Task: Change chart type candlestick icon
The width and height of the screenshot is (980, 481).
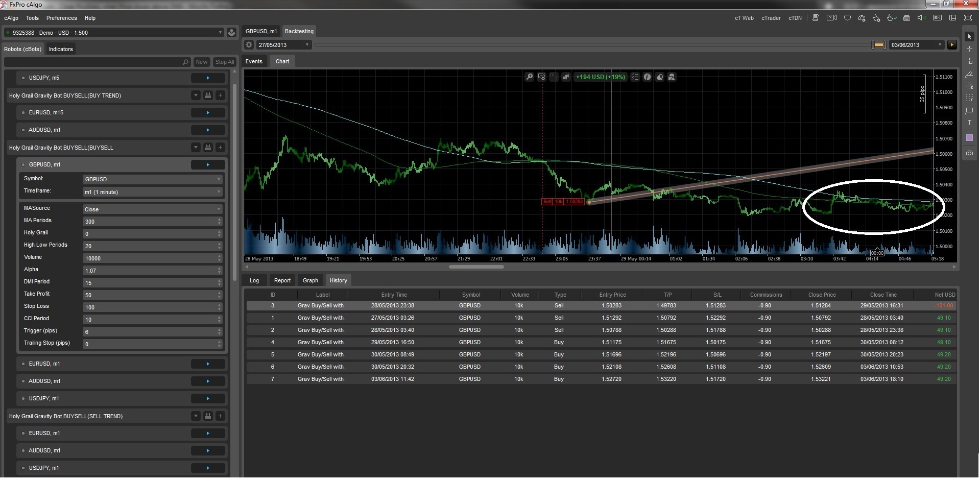Action: 566,77
